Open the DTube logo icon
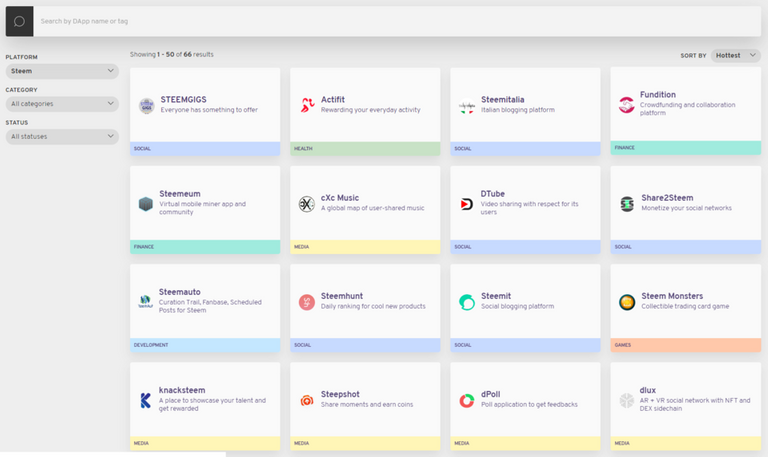The height and width of the screenshot is (457, 768). coord(466,203)
